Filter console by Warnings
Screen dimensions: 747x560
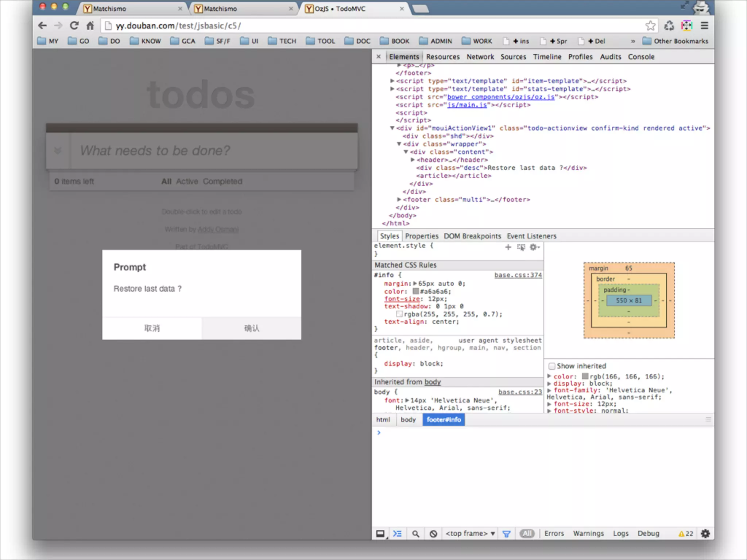(588, 534)
